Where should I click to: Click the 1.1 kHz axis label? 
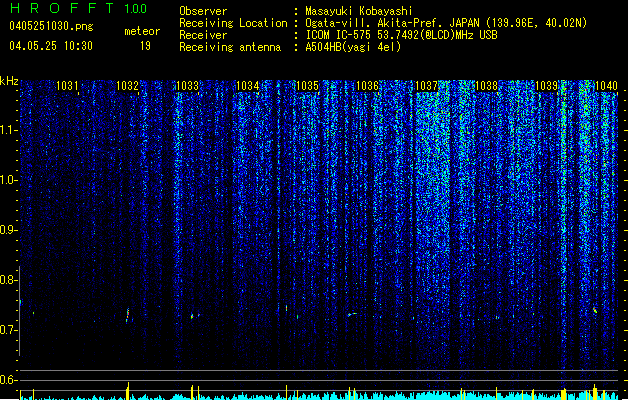[x=8, y=130]
